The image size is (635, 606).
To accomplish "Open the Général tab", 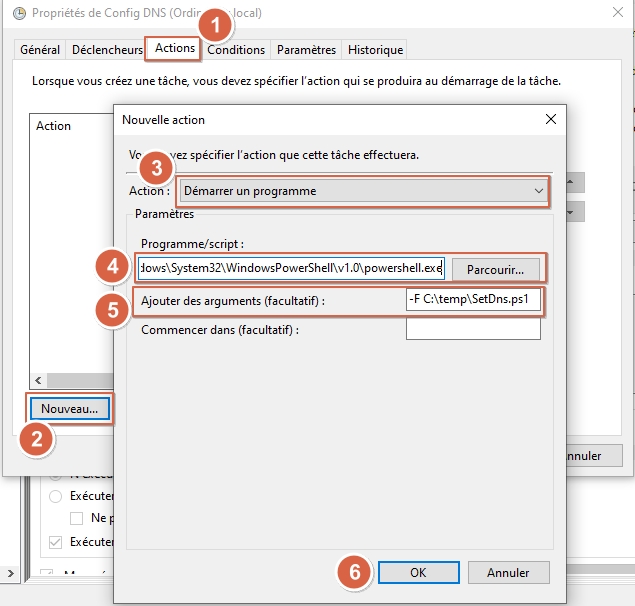I will coord(40,50).
